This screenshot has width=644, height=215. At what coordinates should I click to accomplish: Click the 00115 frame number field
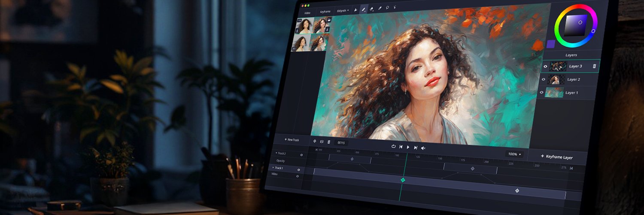point(342,143)
